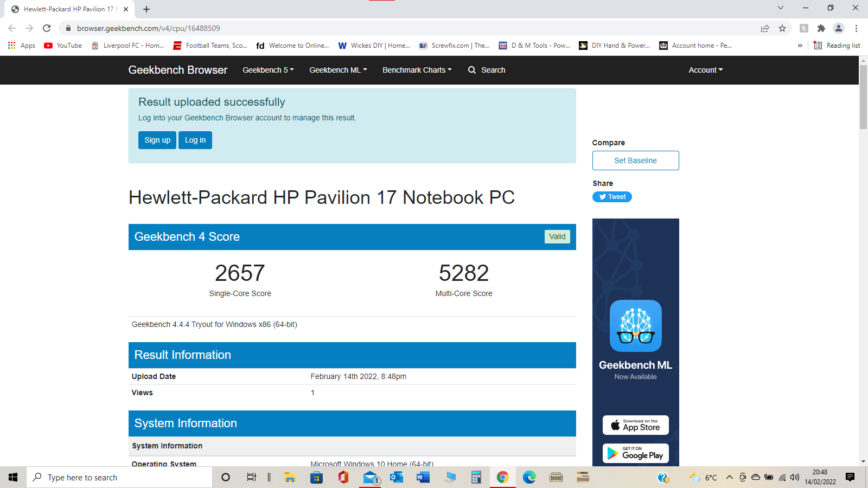868x488 pixels.
Task: Expand the Geekbench ML menu
Action: pos(338,70)
